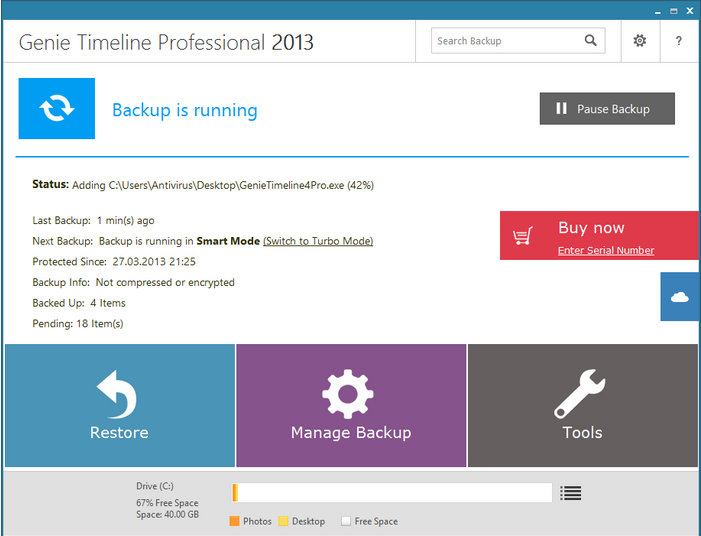Maximize the Genie Timeline window
The width and height of the screenshot is (701, 536).
pyautogui.click(x=674, y=12)
